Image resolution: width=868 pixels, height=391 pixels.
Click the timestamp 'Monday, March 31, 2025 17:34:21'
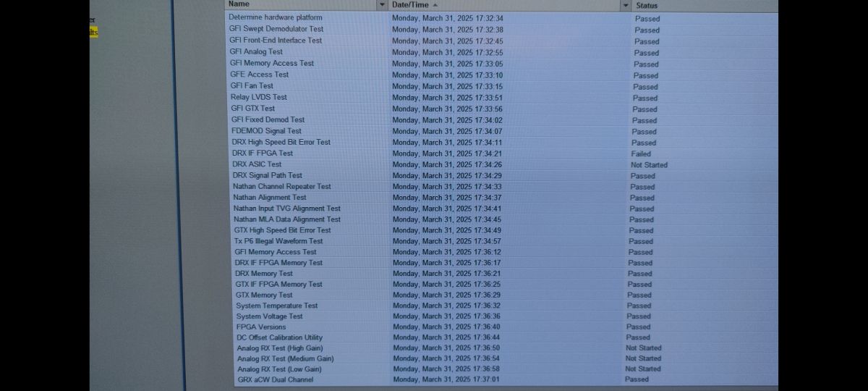(447, 154)
